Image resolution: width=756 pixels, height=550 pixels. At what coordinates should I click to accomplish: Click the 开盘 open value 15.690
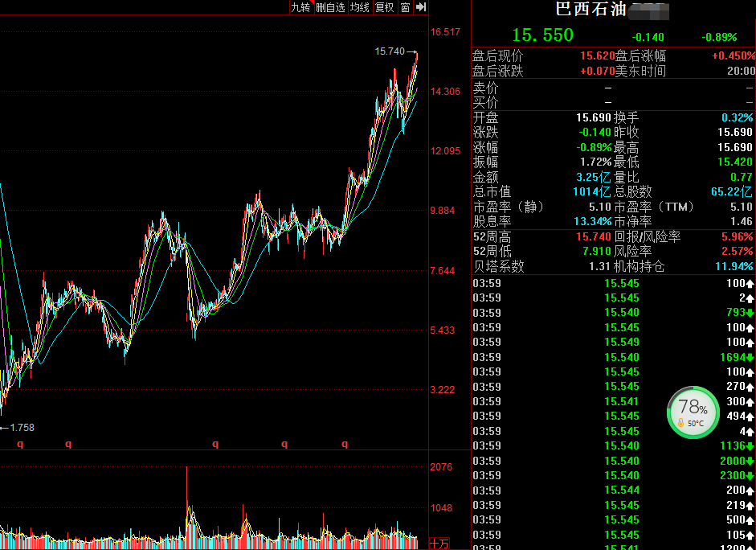pos(594,117)
